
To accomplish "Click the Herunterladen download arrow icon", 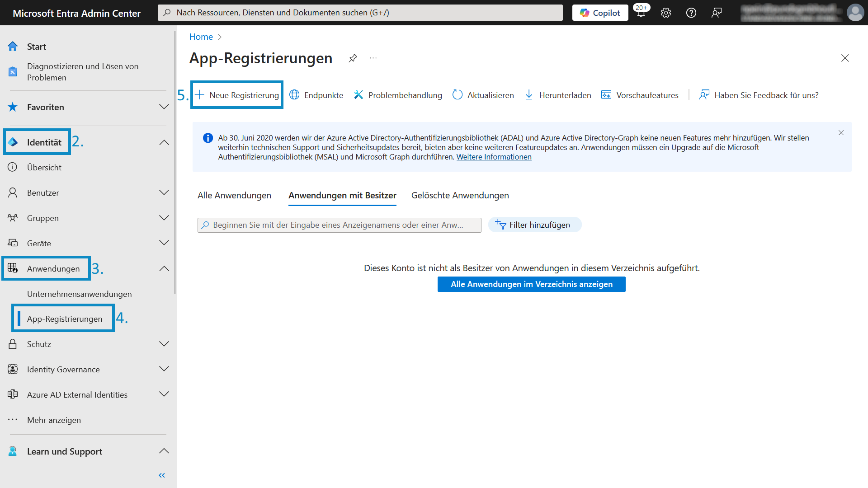I will (529, 95).
